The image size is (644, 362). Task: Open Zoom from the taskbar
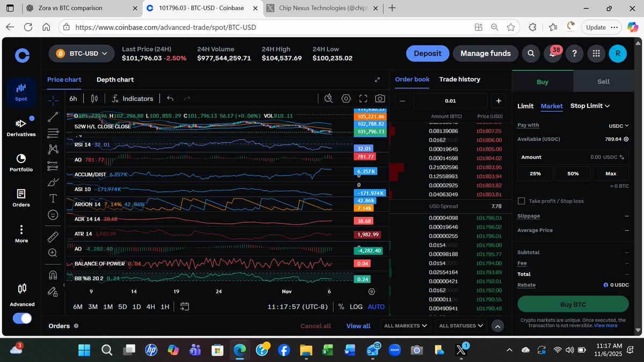coord(393,350)
